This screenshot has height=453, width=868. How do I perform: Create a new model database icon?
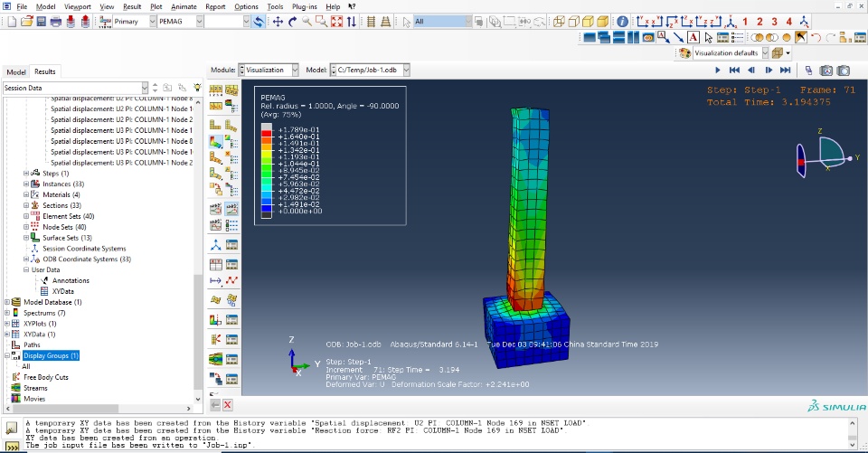12,22
